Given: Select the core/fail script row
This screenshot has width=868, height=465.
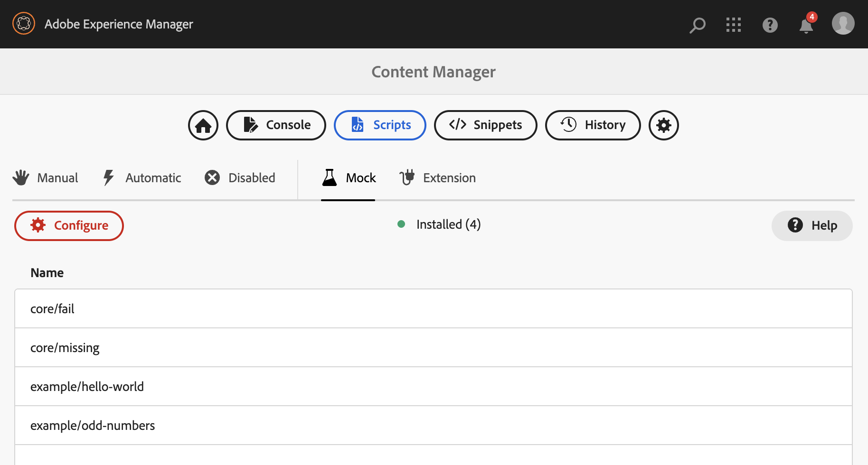Looking at the screenshot, I should [x=434, y=309].
